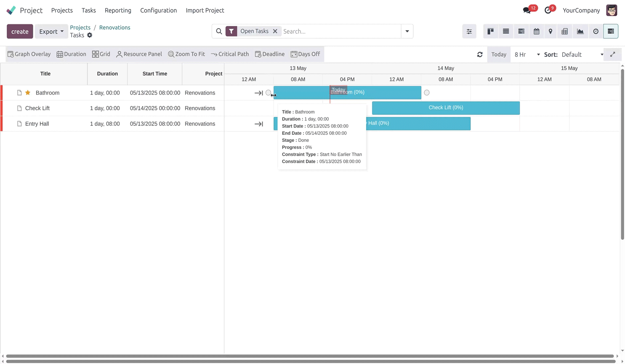625x364 pixels.
Task: Click the Refresh icon beside Today
Action: coord(480,54)
